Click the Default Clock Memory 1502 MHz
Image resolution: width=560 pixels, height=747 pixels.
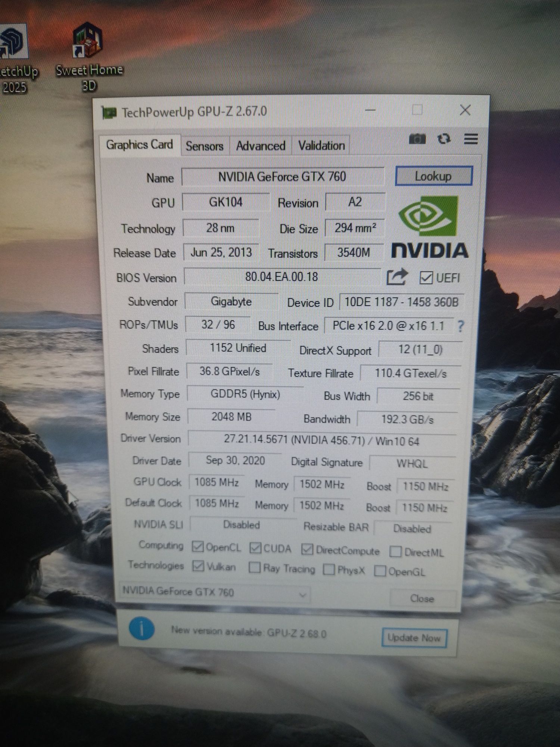[x=321, y=506]
